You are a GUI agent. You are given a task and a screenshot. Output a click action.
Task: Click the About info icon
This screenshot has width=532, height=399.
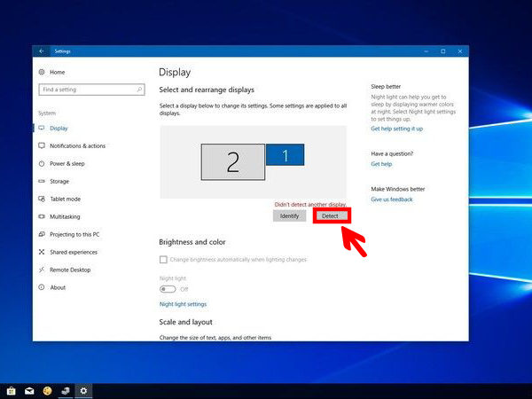(x=42, y=287)
